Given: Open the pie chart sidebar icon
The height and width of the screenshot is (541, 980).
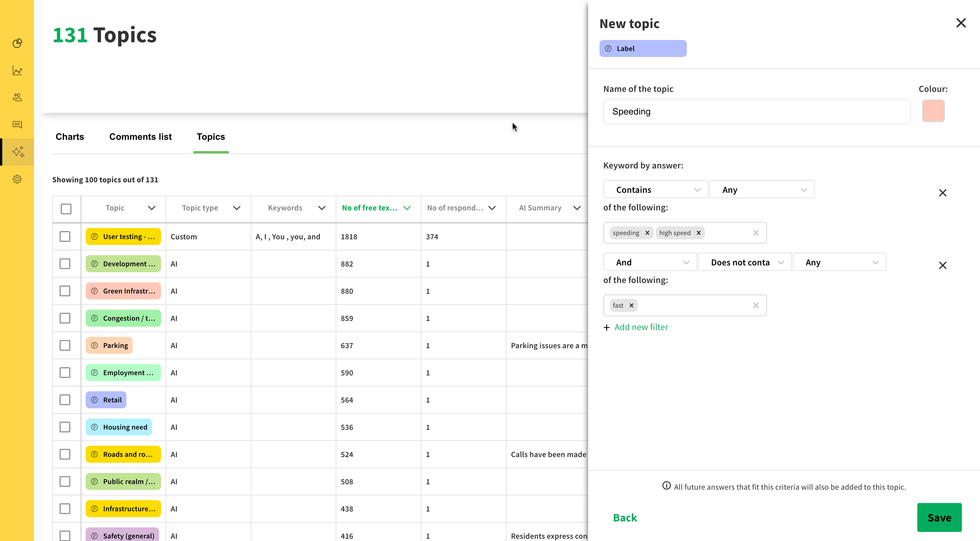Looking at the screenshot, I should 17,43.
